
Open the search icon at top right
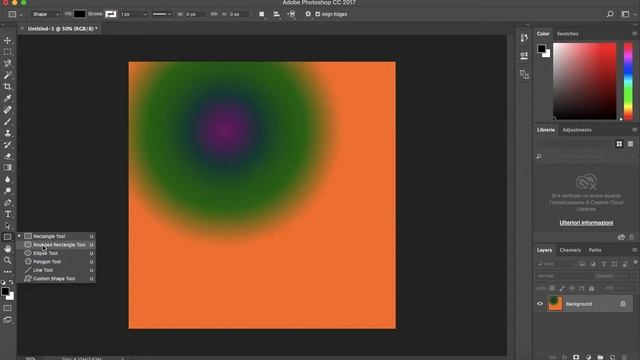point(610,14)
